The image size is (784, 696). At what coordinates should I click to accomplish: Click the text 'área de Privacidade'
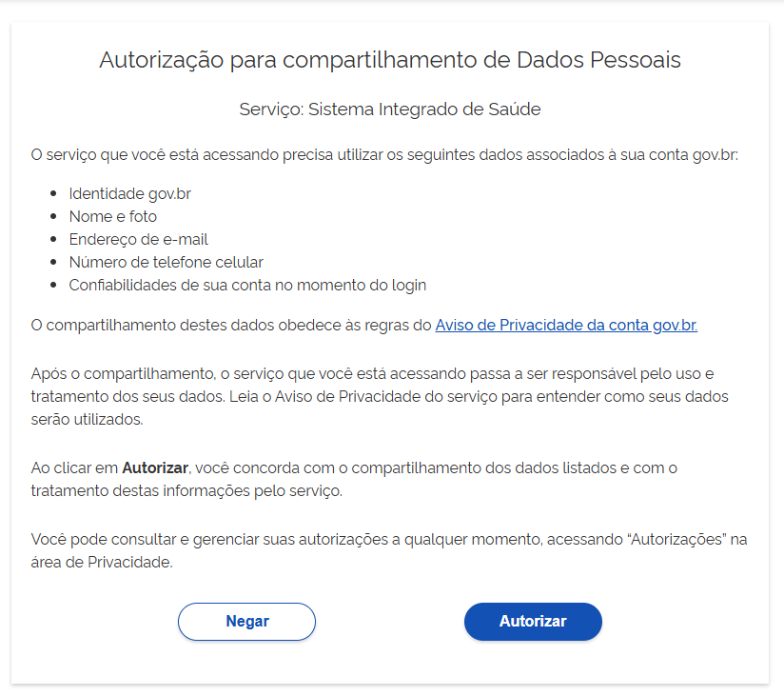tap(102, 563)
